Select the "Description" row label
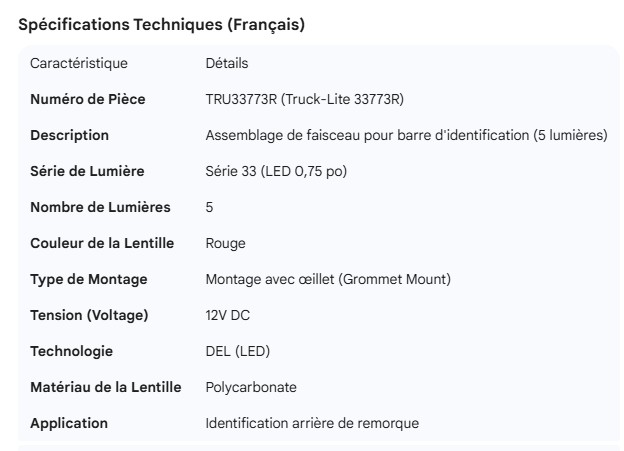624x451 pixels. pos(70,136)
